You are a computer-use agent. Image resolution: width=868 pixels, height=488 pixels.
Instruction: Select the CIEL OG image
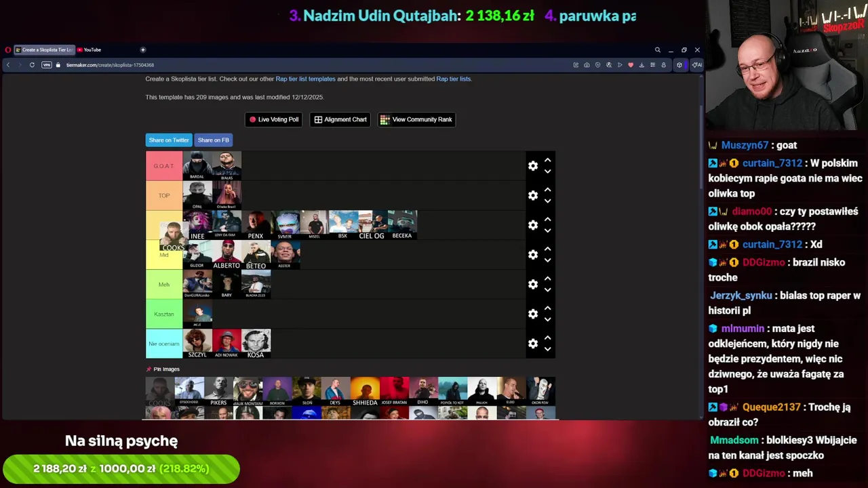click(x=372, y=225)
